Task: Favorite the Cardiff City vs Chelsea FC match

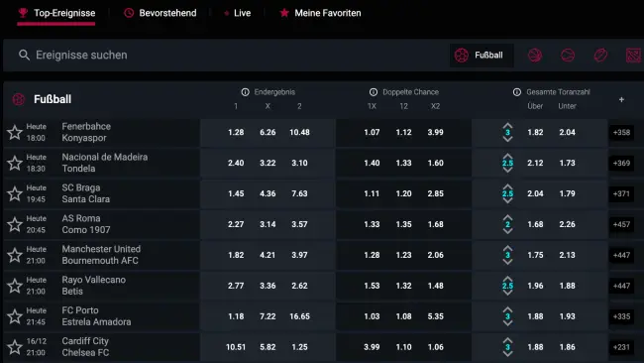Action: coord(15,347)
